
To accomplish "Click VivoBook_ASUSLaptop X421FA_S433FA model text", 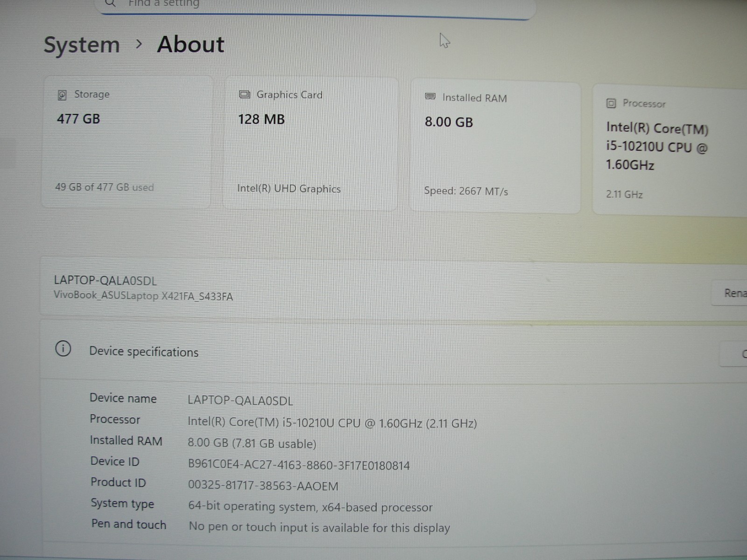I will tap(143, 295).
